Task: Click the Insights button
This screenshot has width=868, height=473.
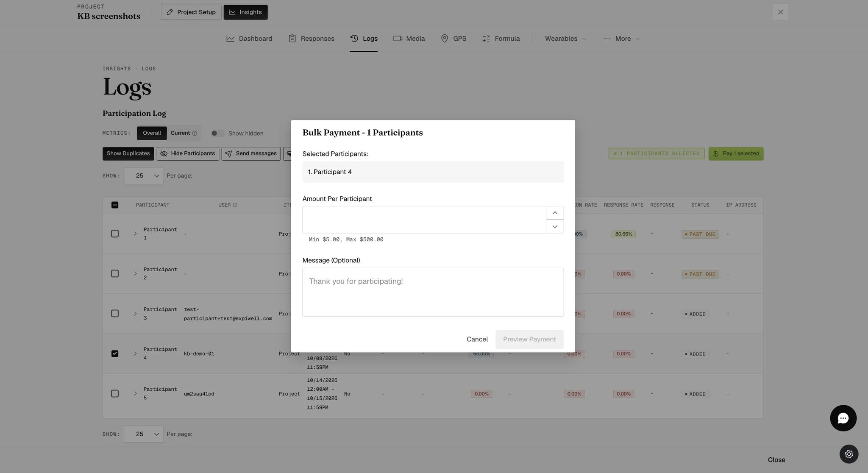Action: tap(246, 12)
